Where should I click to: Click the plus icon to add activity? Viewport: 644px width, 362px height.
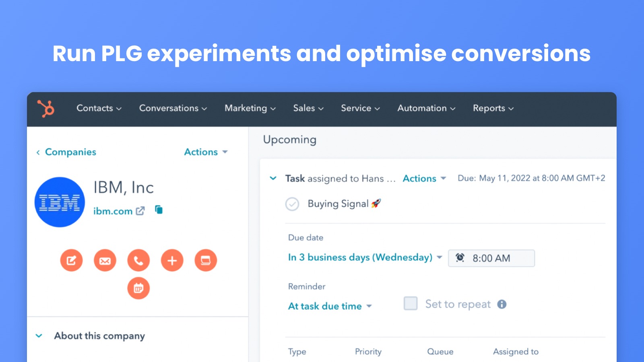point(172,260)
